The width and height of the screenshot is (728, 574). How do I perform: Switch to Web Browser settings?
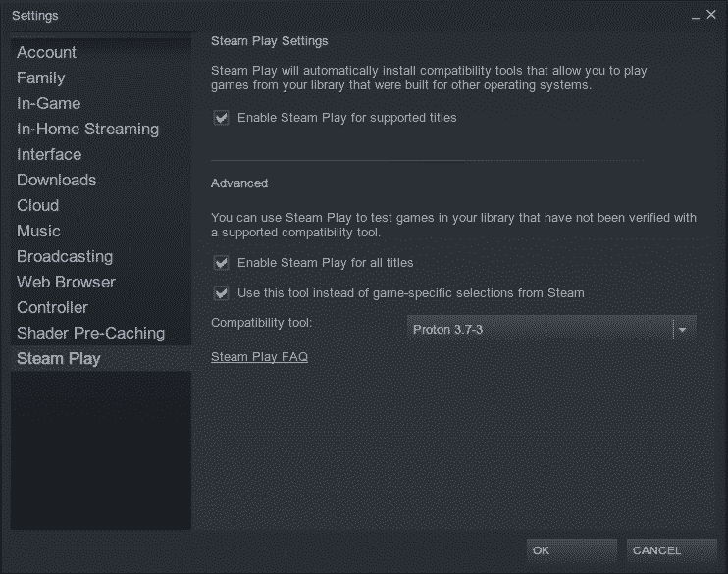coord(66,282)
